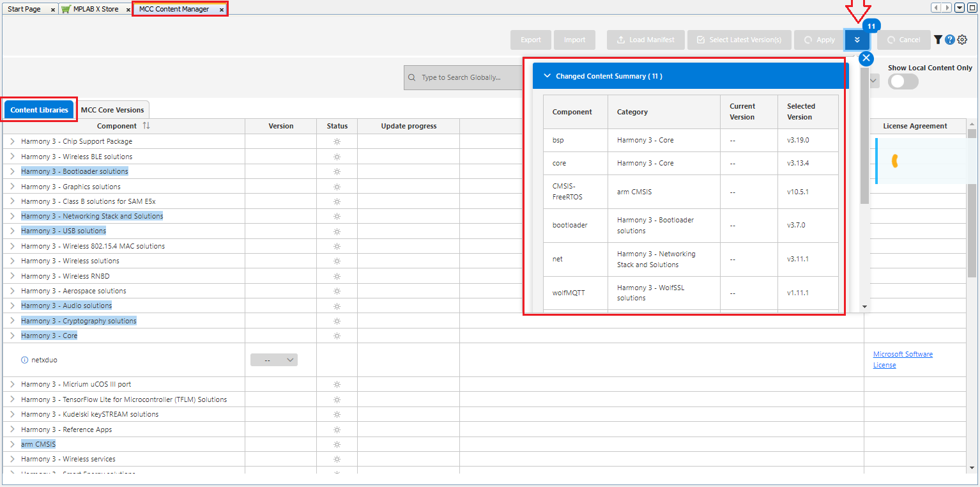Switch to the MPLAB X Store tab
The width and height of the screenshot is (980, 487).
[x=96, y=9]
